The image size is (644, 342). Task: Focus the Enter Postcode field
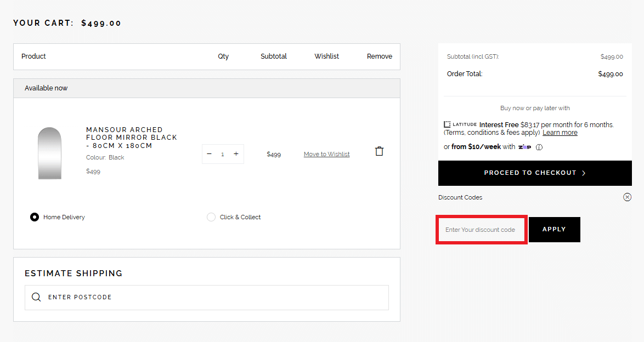tap(207, 297)
